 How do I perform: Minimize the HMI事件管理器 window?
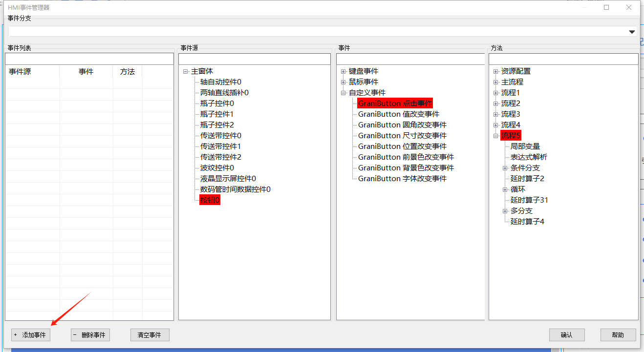coord(584,7)
